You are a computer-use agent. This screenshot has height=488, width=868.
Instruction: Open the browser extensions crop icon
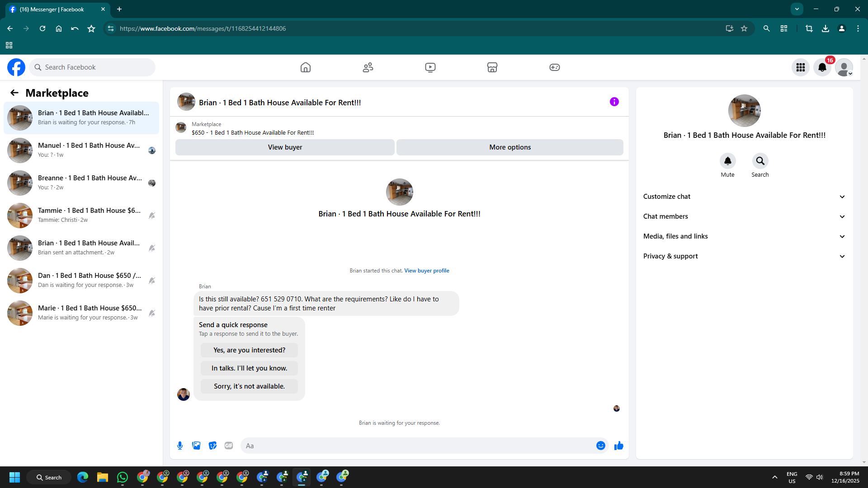(x=809, y=28)
